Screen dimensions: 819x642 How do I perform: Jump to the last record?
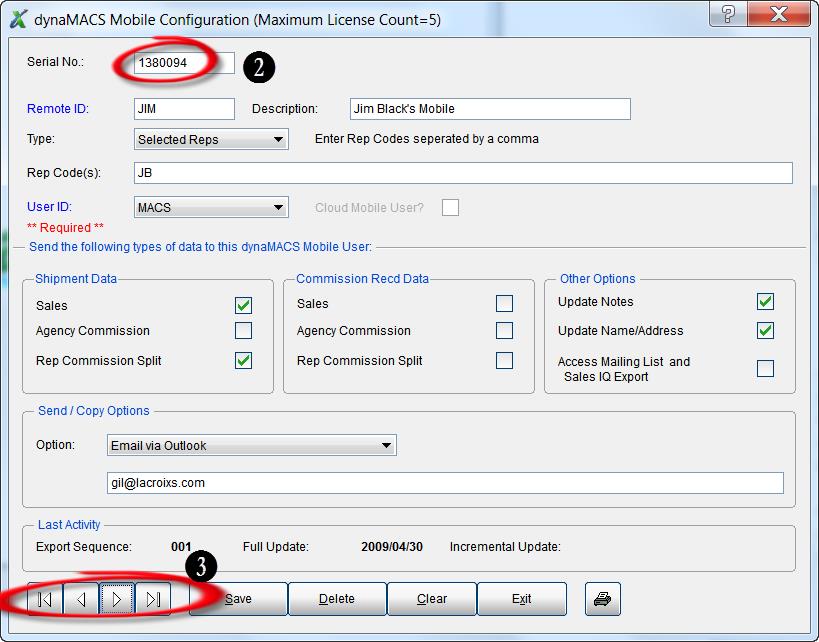click(153, 599)
